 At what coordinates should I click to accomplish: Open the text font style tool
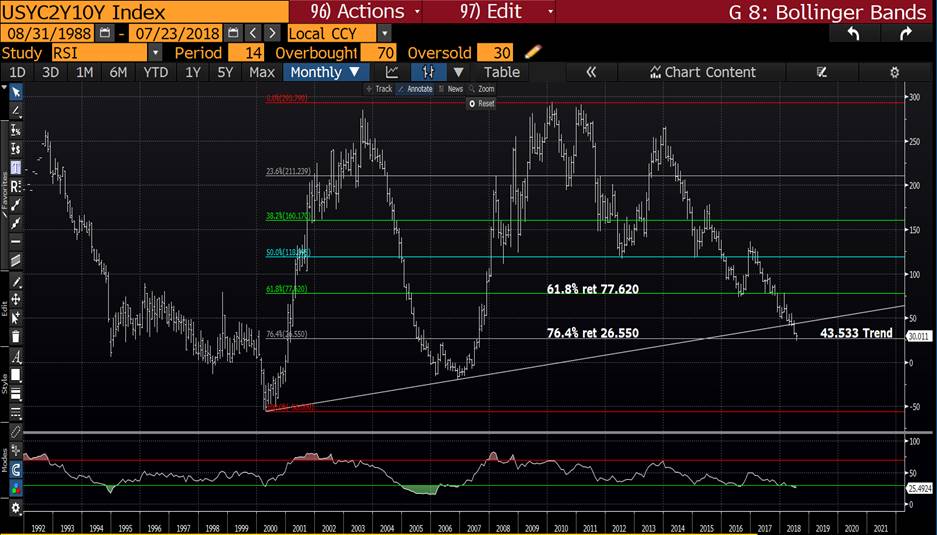[16, 357]
